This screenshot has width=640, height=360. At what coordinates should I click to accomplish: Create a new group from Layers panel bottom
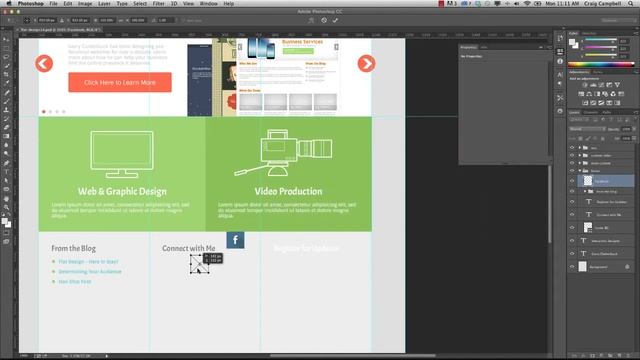(611, 356)
